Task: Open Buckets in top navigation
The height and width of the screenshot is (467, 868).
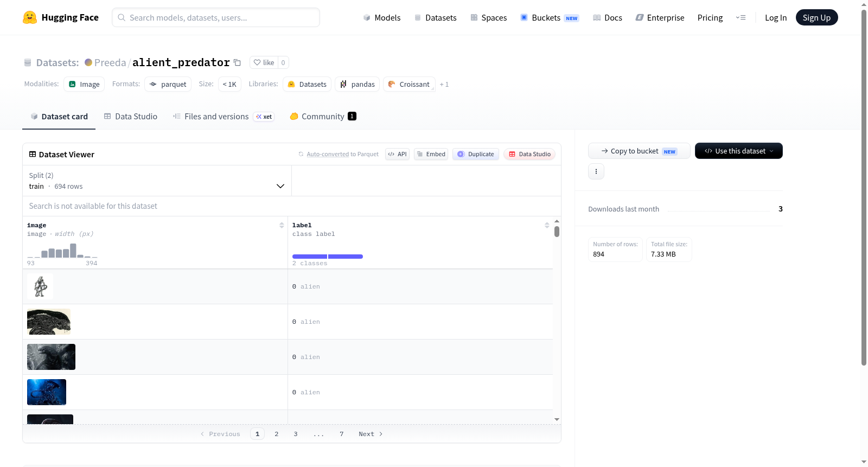Action: tap(550, 17)
